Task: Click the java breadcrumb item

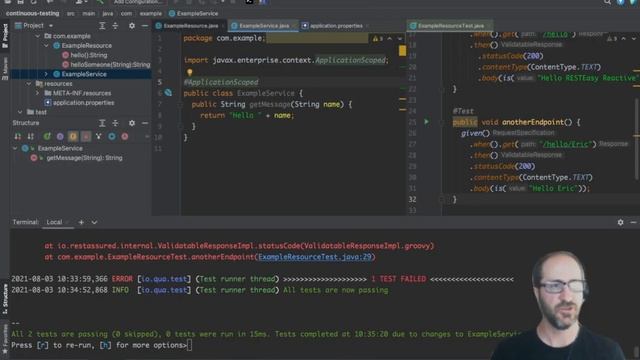Action: [108, 13]
